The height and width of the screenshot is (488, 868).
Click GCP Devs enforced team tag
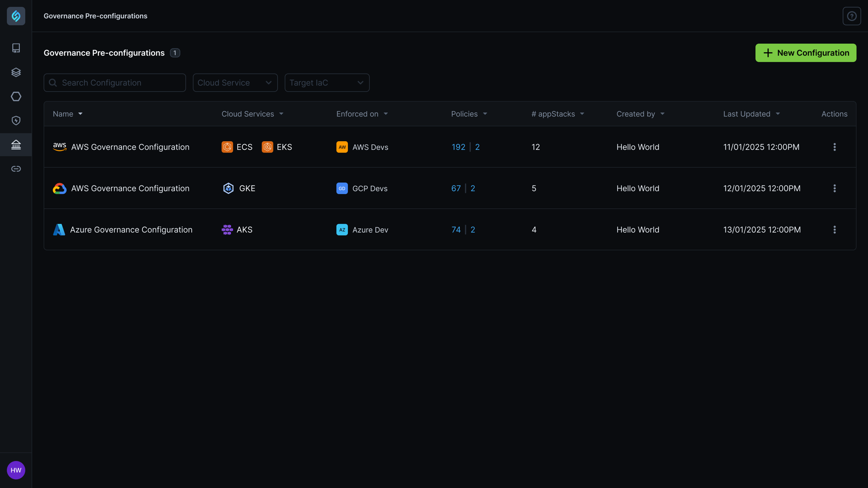[x=362, y=188]
